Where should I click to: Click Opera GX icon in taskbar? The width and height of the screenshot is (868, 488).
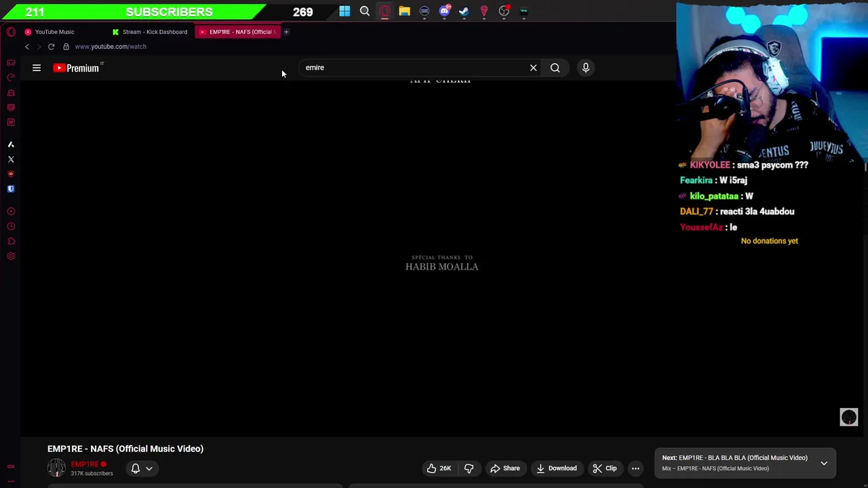(x=384, y=11)
